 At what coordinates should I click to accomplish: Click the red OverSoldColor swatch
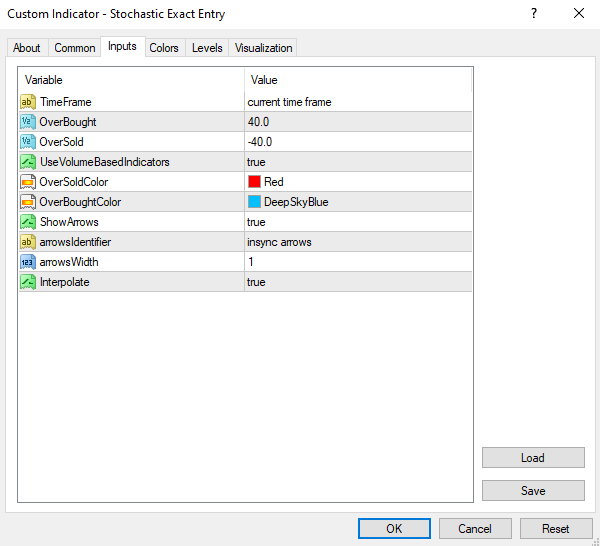point(254,182)
